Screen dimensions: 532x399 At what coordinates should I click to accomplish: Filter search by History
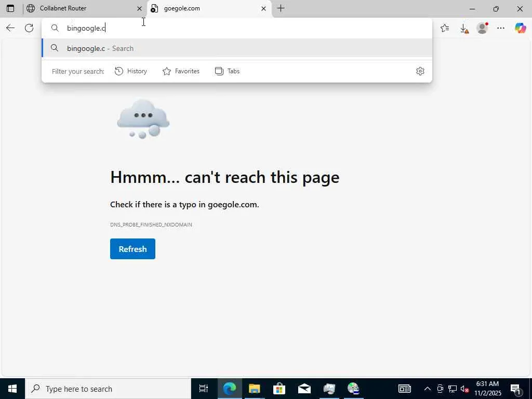[131, 71]
